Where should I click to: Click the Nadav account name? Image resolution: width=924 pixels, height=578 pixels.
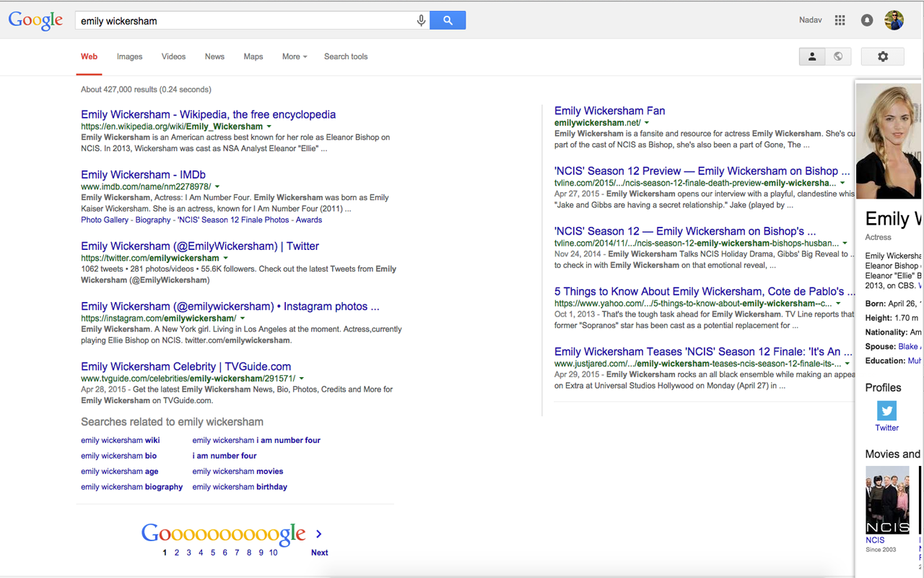coord(811,20)
